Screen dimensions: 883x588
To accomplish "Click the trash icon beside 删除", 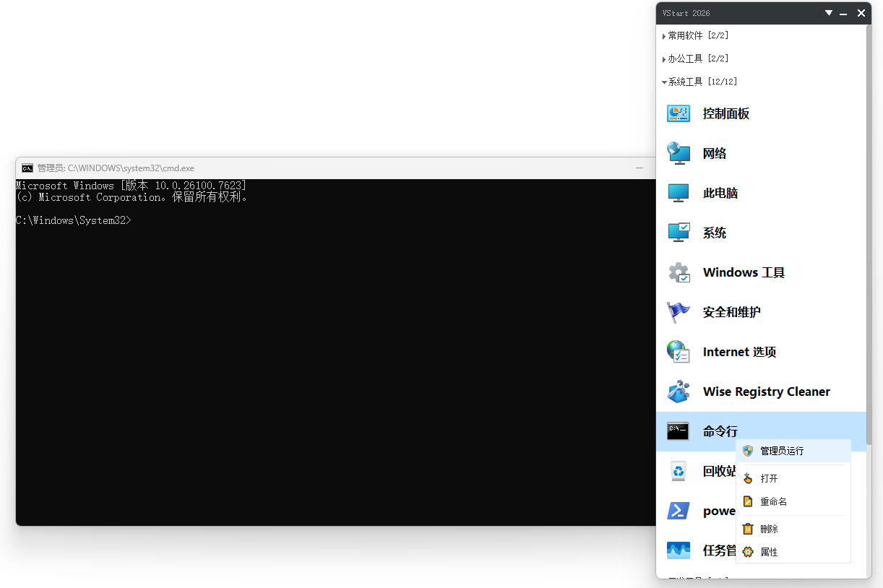I will (748, 529).
